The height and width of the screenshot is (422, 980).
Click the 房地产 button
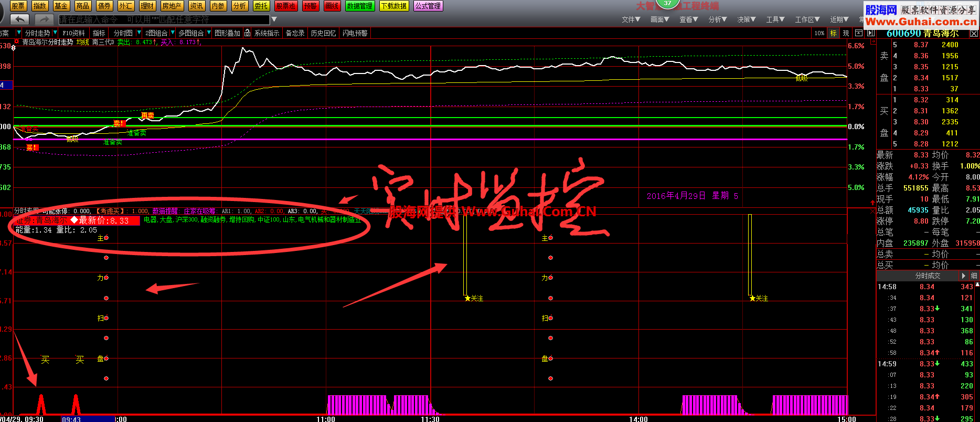pyautogui.click(x=172, y=6)
